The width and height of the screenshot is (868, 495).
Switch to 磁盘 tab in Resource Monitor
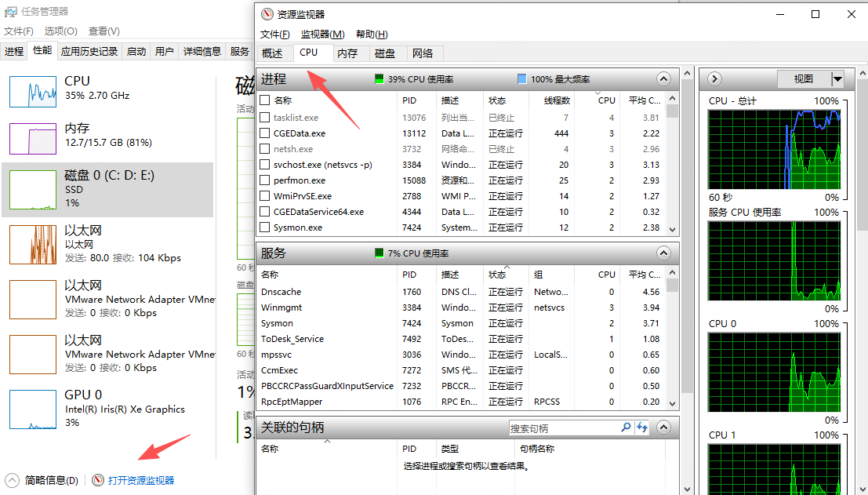click(x=385, y=53)
